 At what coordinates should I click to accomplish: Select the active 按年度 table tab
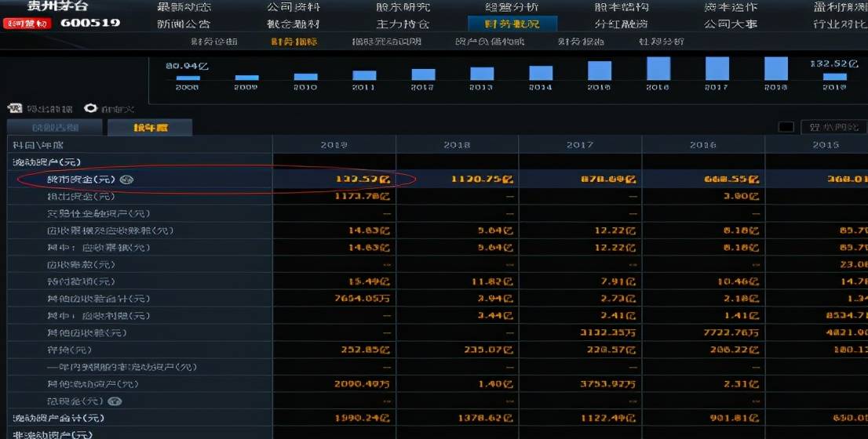(x=150, y=127)
